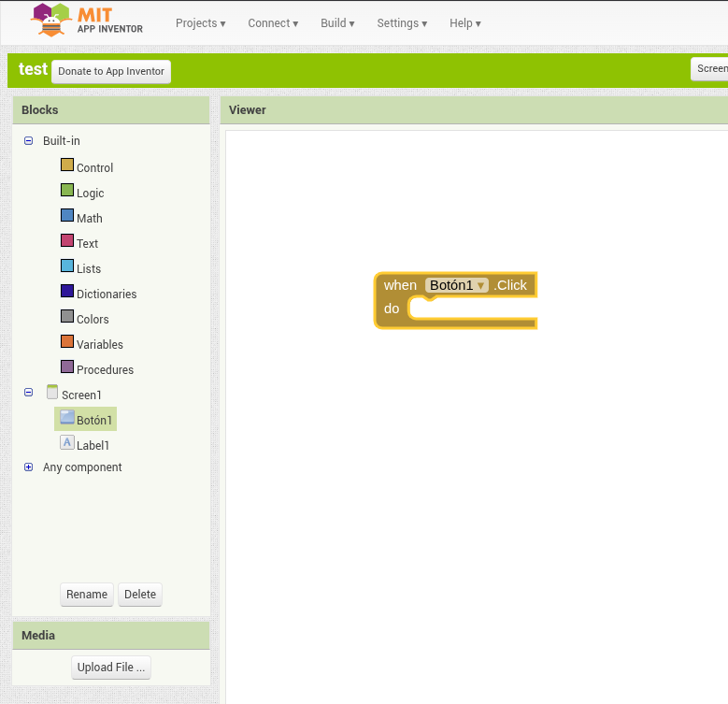Open the Math blocks drawer label
The height and width of the screenshot is (704, 728).
tap(89, 218)
